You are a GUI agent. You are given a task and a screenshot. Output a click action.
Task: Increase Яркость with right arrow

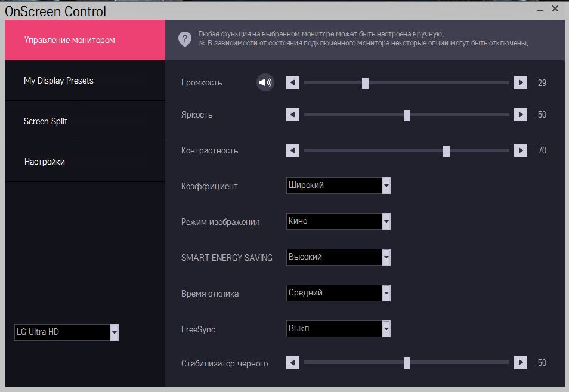coord(521,115)
